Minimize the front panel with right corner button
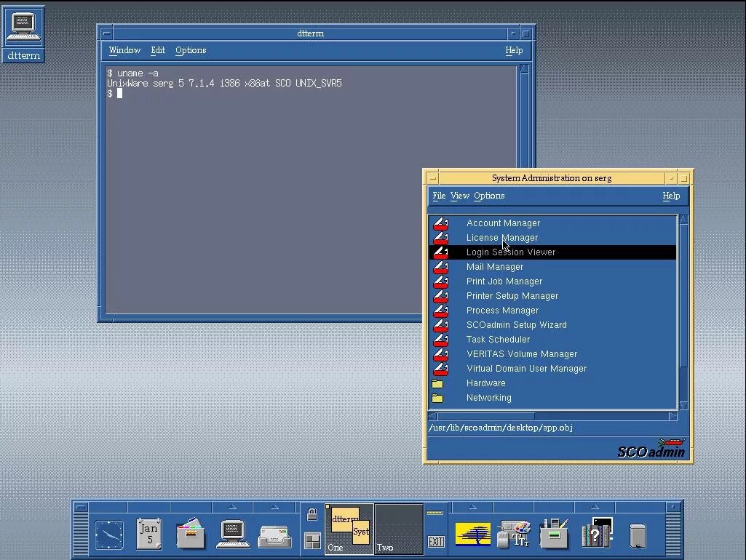 click(x=672, y=507)
